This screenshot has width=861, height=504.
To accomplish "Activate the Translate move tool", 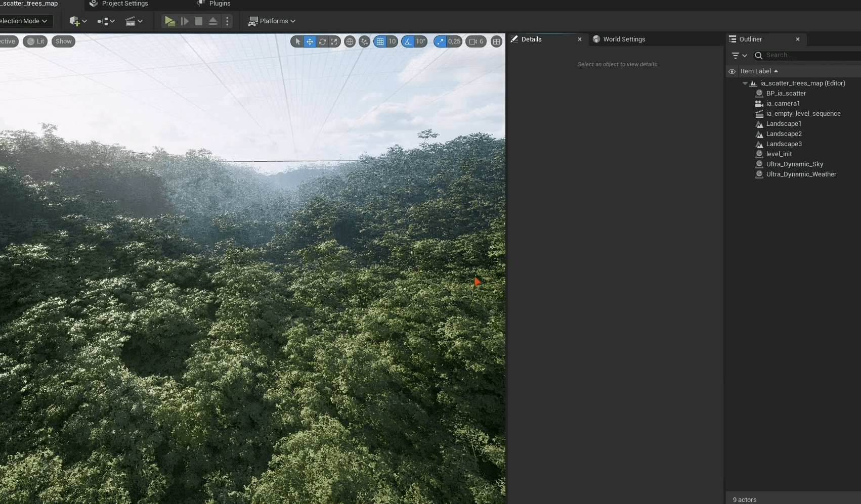I will [310, 41].
